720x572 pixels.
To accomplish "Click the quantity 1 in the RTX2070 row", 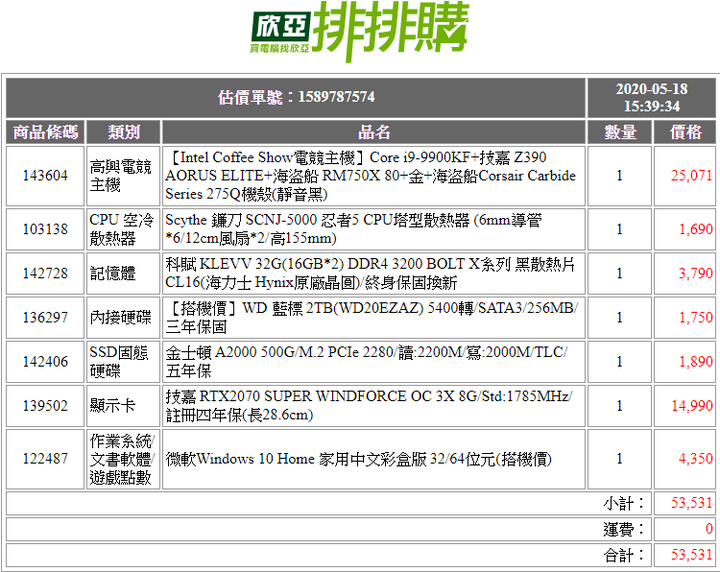I will (x=619, y=405).
